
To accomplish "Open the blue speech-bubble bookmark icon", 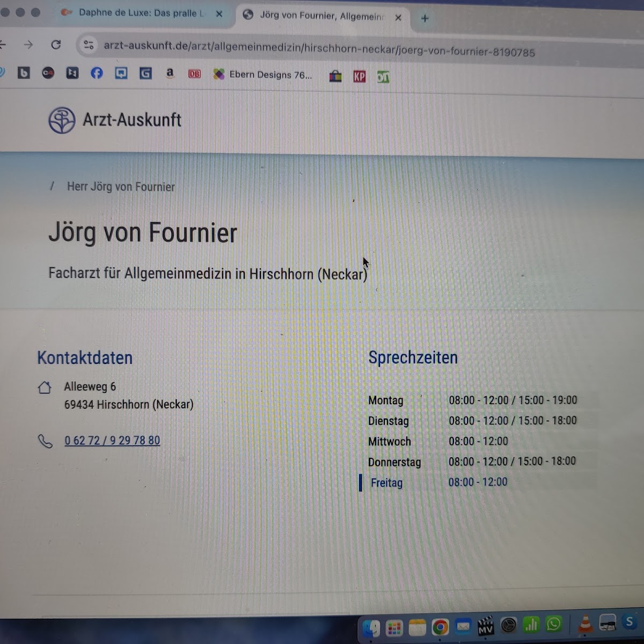I will pos(121,73).
